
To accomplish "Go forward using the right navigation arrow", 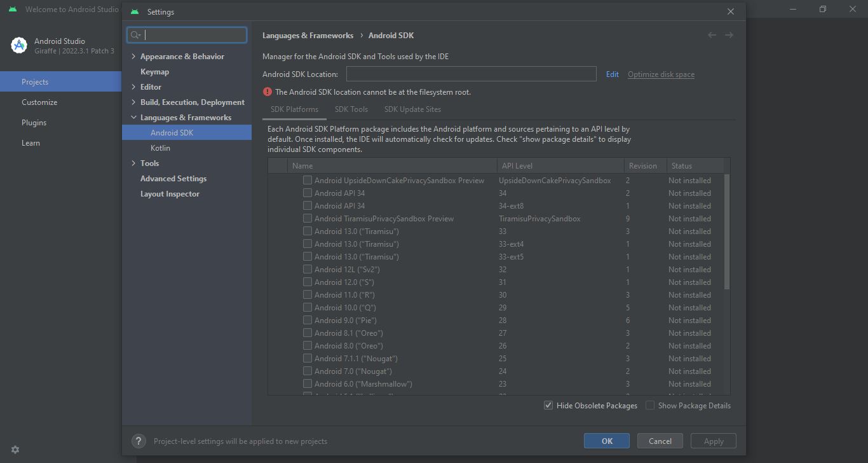I will 729,35.
